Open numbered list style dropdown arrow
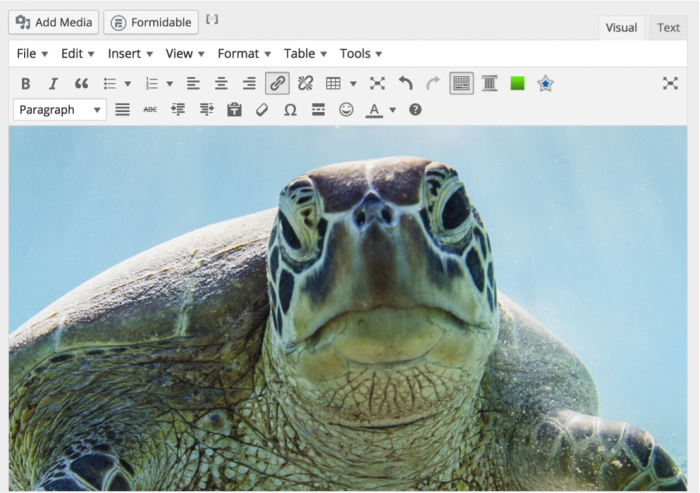 click(x=170, y=84)
